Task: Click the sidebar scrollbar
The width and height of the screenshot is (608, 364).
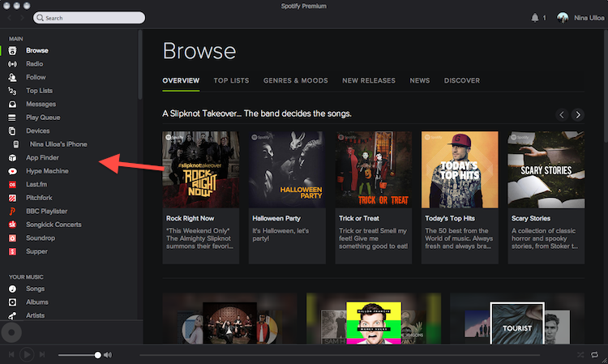Action: [x=140, y=64]
